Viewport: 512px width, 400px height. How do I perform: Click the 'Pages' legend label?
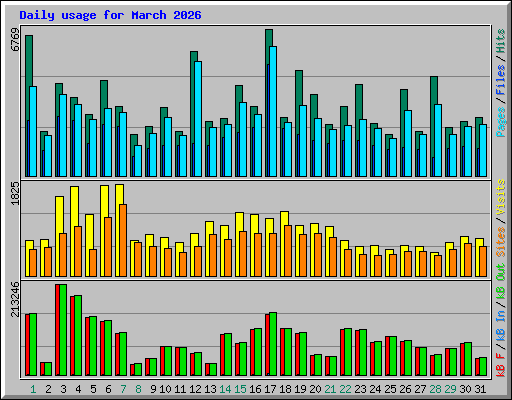tap(501, 122)
